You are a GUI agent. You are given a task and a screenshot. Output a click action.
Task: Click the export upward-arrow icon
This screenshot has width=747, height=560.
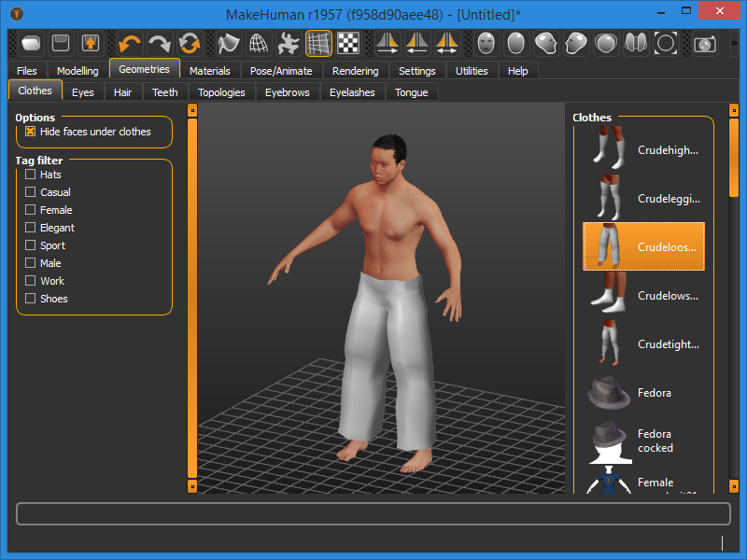pos(91,43)
